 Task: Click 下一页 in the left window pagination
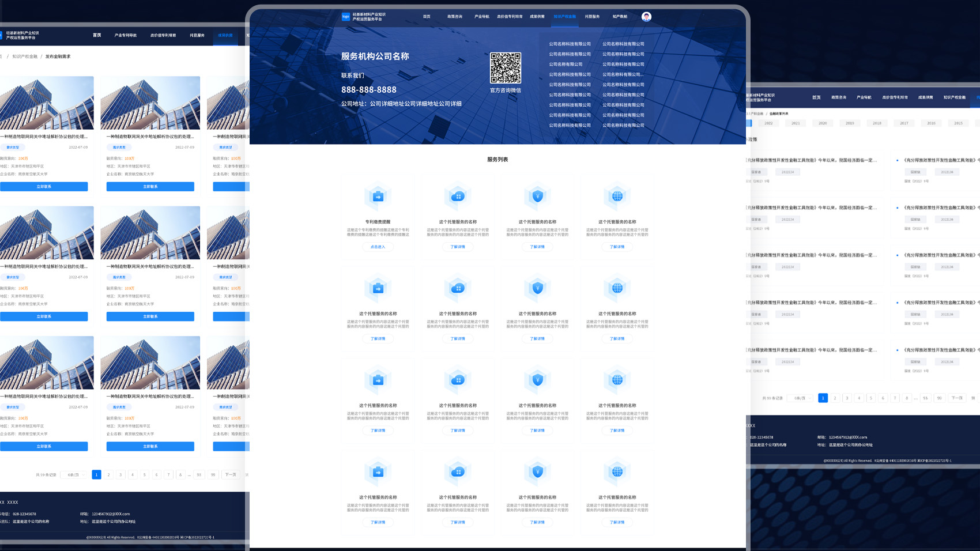(231, 475)
